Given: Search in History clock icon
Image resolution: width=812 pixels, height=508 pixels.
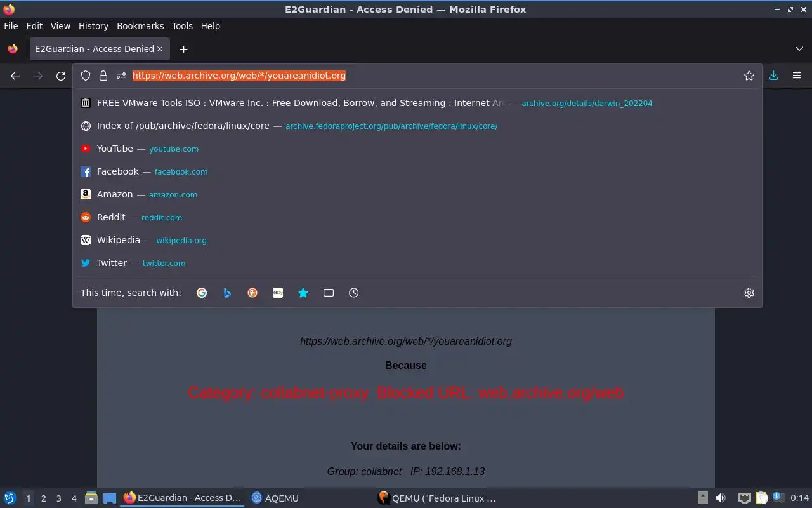Looking at the screenshot, I should click(x=354, y=293).
